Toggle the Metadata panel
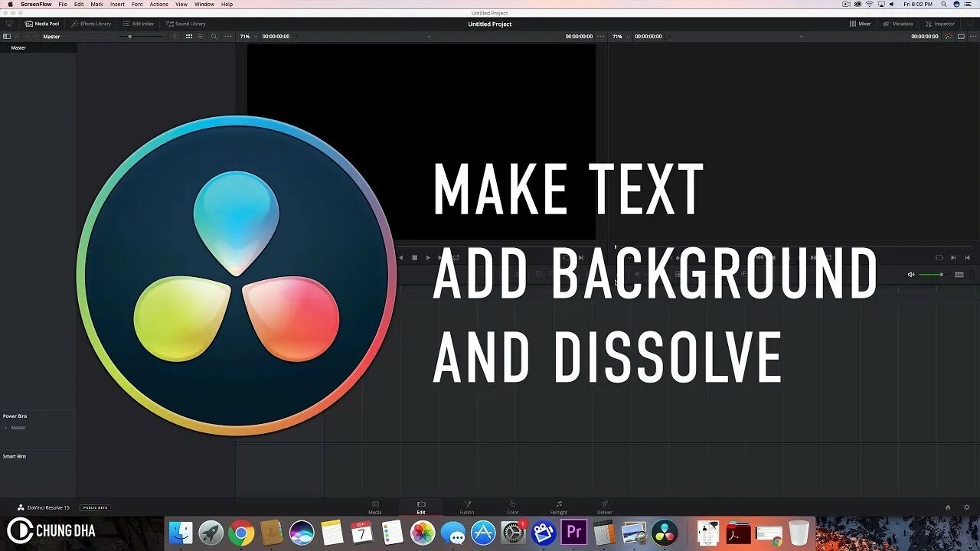The image size is (980, 551). 897,24
